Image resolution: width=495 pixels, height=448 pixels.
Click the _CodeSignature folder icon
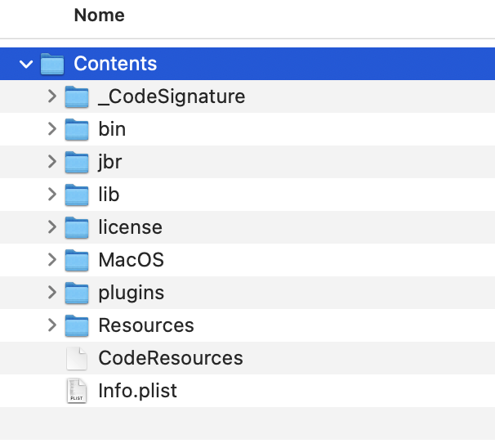tap(76, 96)
